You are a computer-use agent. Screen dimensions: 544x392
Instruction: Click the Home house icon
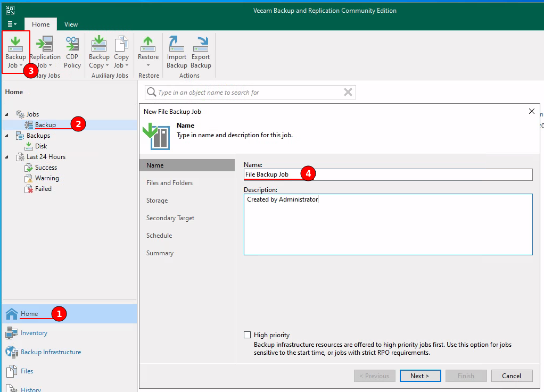tap(12, 314)
